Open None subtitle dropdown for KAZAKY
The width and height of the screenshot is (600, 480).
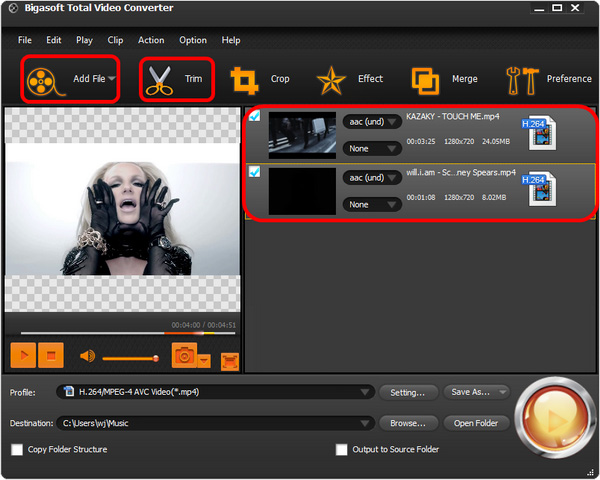click(372, 149)
